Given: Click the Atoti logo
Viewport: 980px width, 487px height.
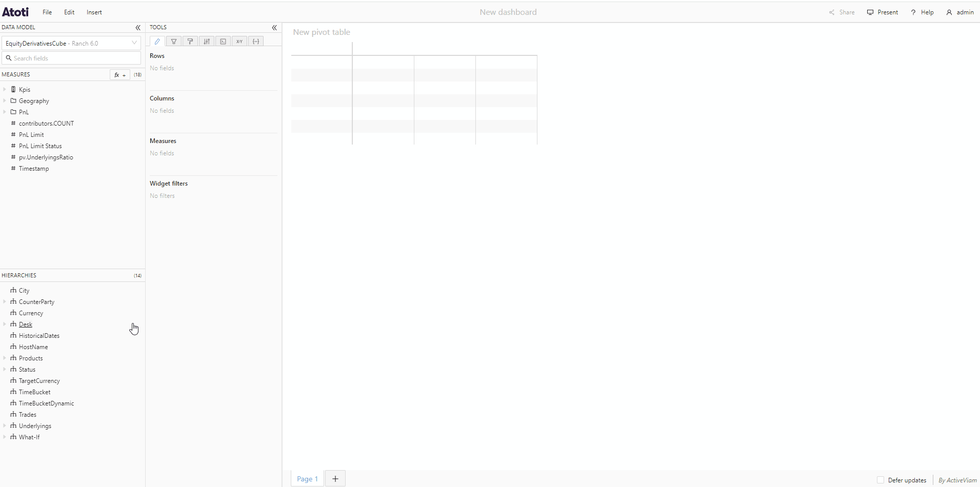Looking at the screenshot, I should [15, 12].
